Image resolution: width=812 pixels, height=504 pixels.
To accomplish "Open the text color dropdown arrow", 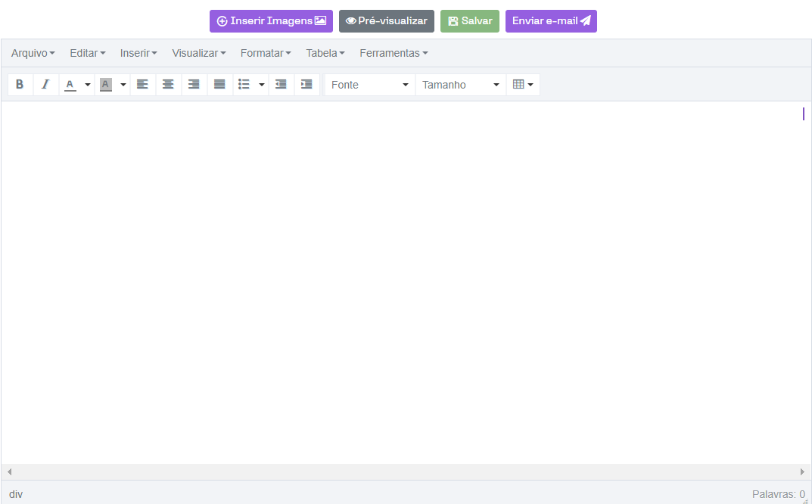I will click(x=88, y=85).
